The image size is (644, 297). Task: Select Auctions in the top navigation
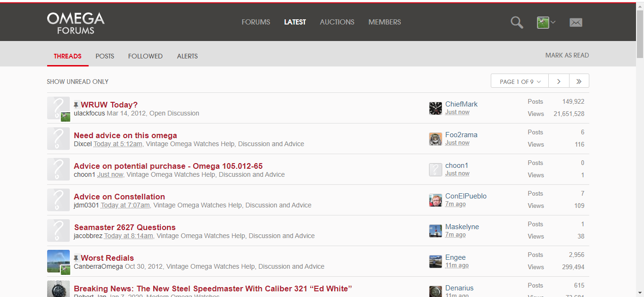click(337, 22)
